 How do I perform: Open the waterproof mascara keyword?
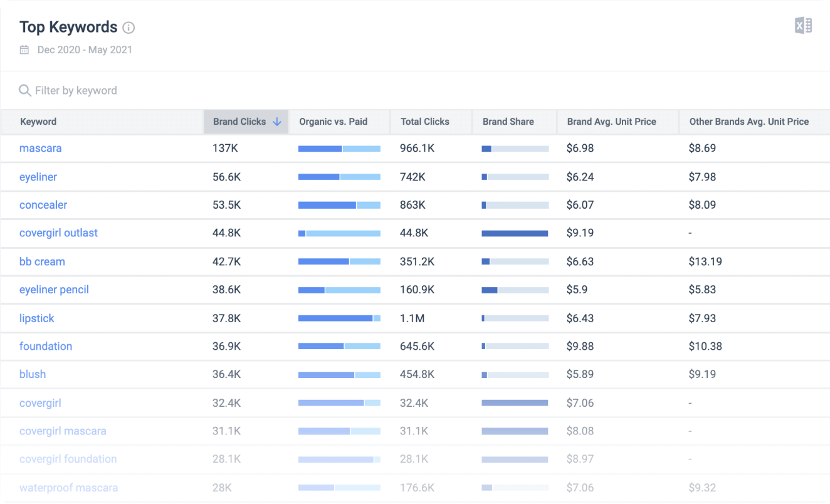point(68,488)
